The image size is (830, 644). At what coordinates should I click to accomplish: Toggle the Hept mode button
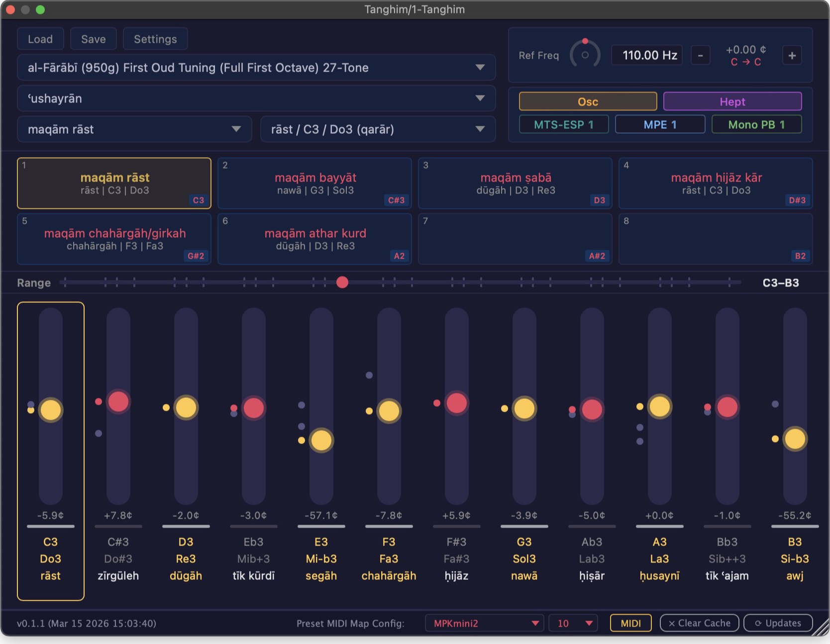click(x=732, y=101)
